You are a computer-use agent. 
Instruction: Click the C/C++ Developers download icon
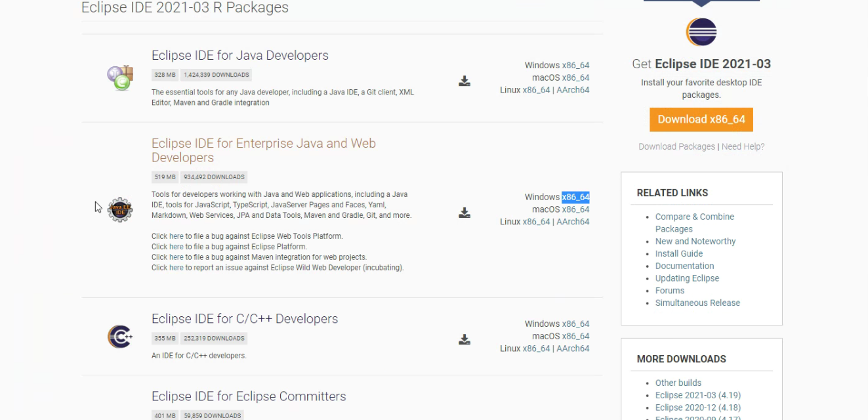pyautogui.click(x=465, y=339)
